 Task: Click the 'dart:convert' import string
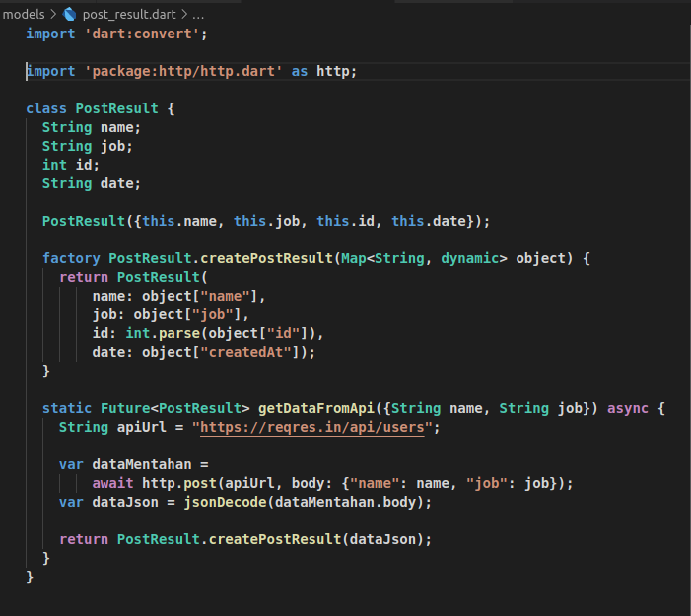[x=142, y=34]
